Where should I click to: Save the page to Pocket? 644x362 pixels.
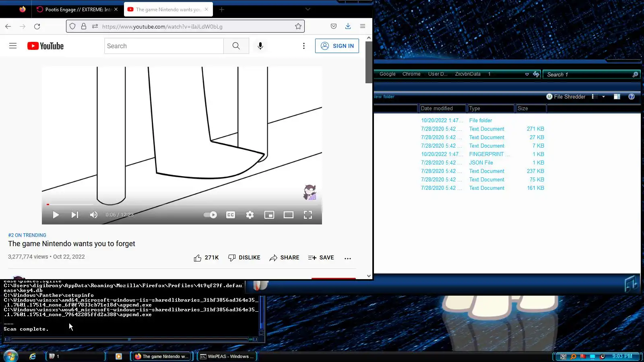pos(334,26)
